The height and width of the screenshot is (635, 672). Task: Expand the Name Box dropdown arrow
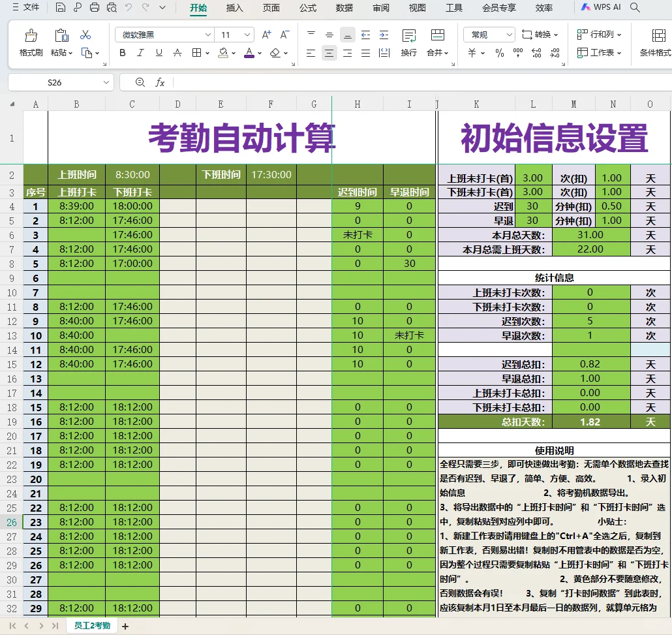(106, 82)
